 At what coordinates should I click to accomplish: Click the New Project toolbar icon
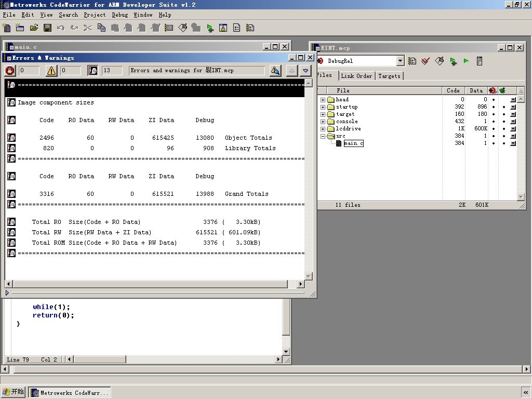(x=20, y=28)
